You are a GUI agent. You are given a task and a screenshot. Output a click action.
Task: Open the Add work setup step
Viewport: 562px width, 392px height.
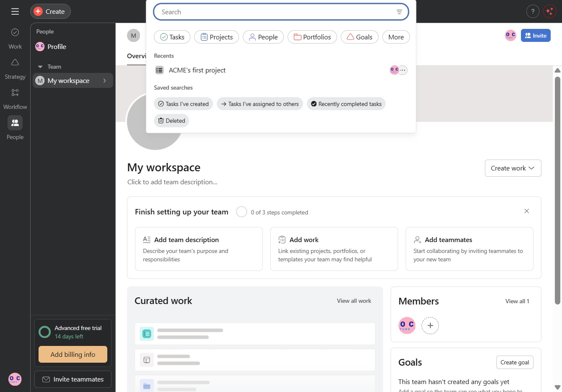pyautogui.click(x=334, y=249)
